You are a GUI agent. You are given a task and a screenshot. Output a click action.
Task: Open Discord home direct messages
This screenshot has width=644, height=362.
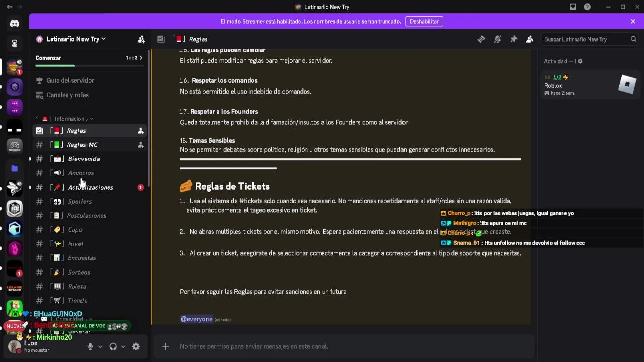[x=15, y=23]
